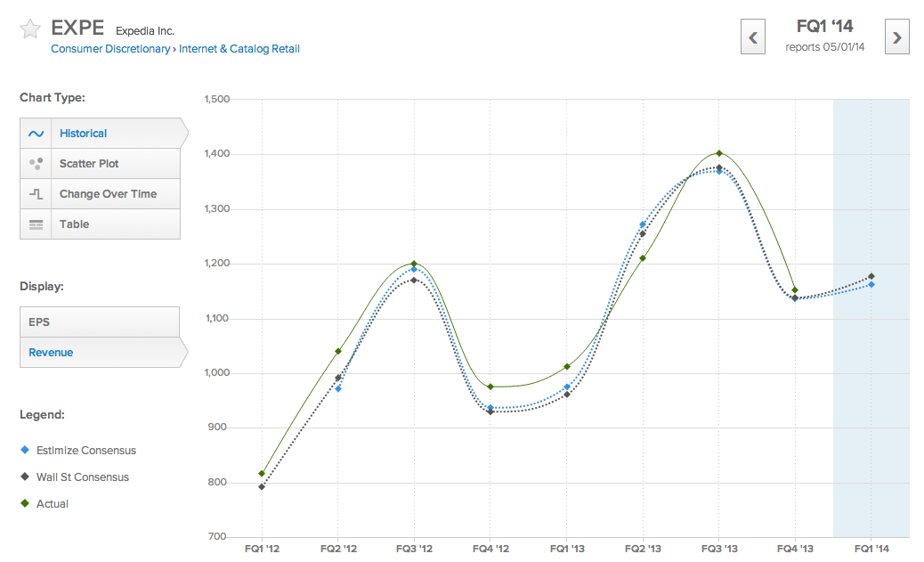Click the blue Estimize point at FQ2 '13
The image size is (924, 562).
pyautogui.click(x=643, y=224)
